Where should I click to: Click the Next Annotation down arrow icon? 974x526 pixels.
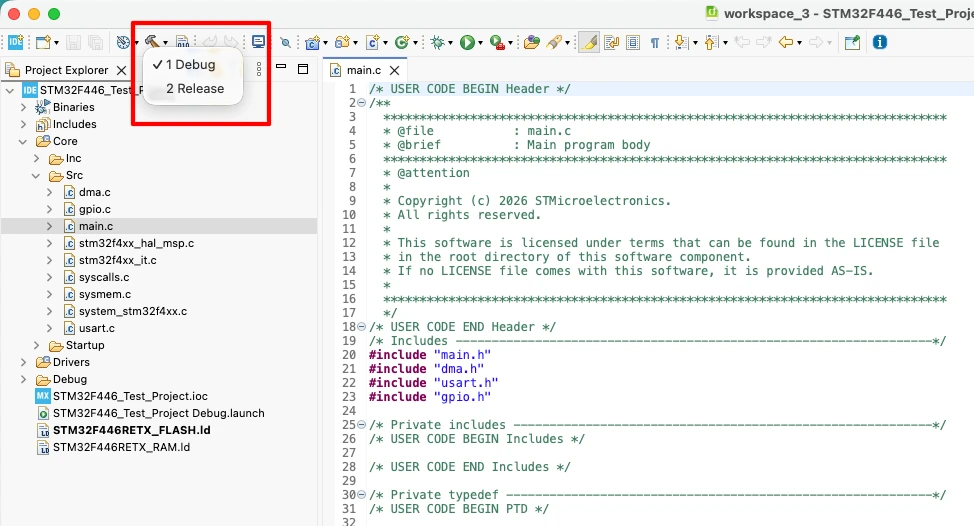click(x=681, y=42)
